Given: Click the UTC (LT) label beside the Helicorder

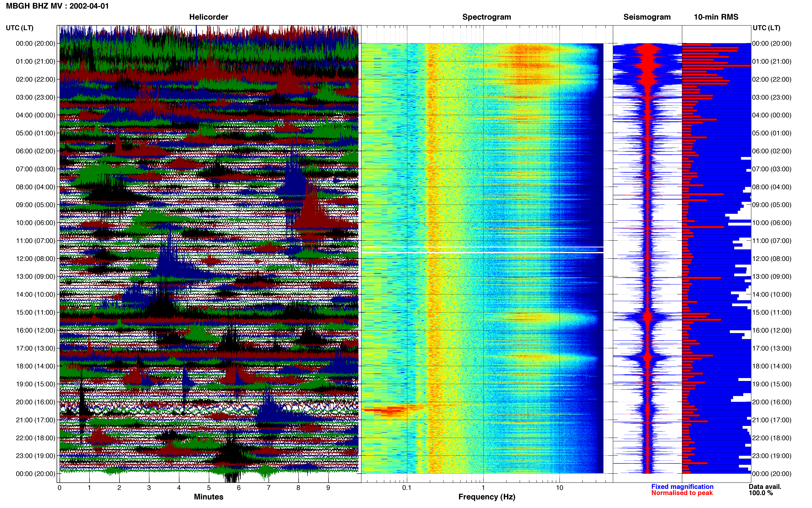Looking at the screenshot, I should pyautogui.click(x=20, y=28).
